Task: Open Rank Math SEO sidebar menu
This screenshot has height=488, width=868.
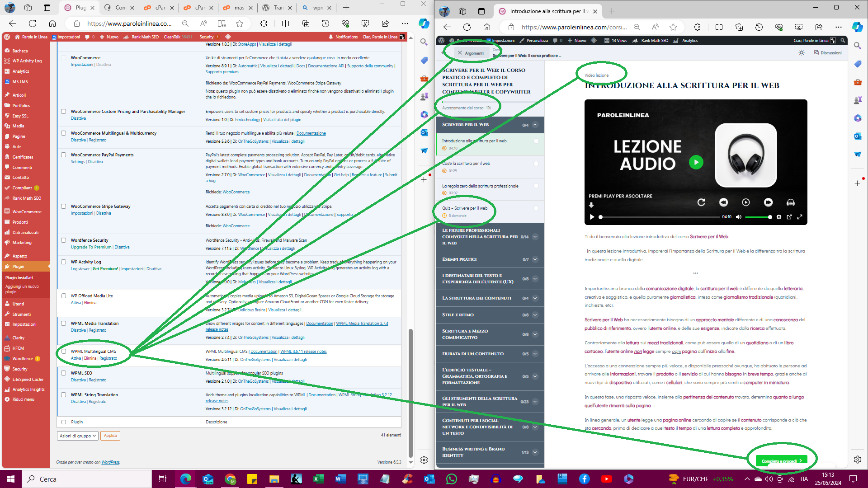Action: point(27,198)
